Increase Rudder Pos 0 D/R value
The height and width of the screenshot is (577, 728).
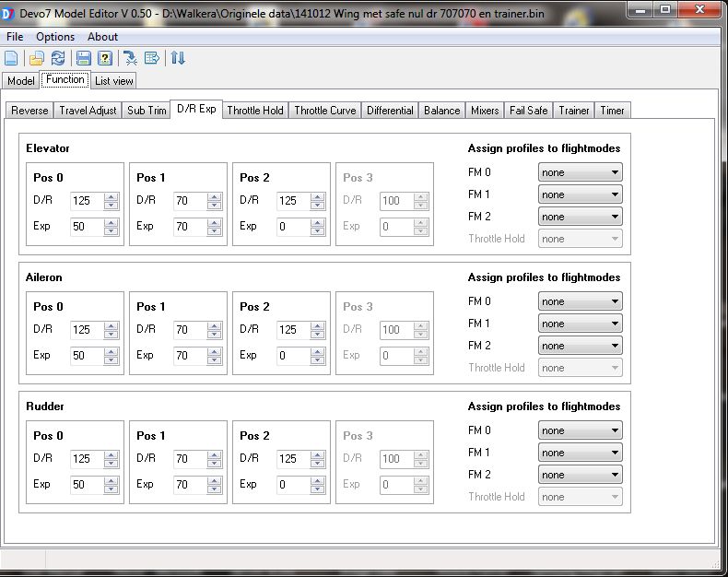click(111, 455)
